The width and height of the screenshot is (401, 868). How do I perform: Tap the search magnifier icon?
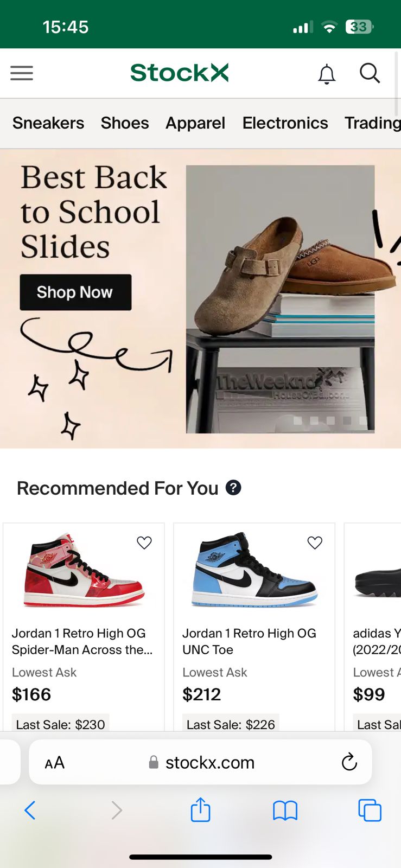coord(370,73)
